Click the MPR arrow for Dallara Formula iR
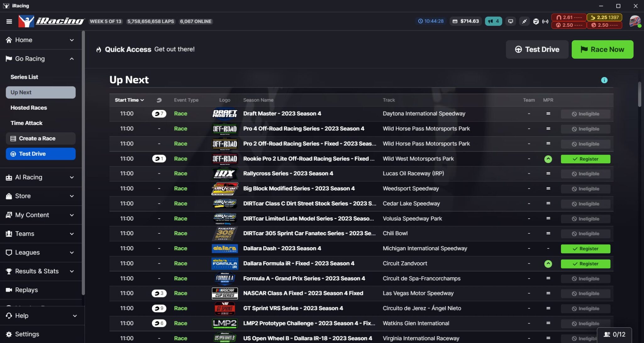This screenshot has width=644, height=343. coord(548,264)
